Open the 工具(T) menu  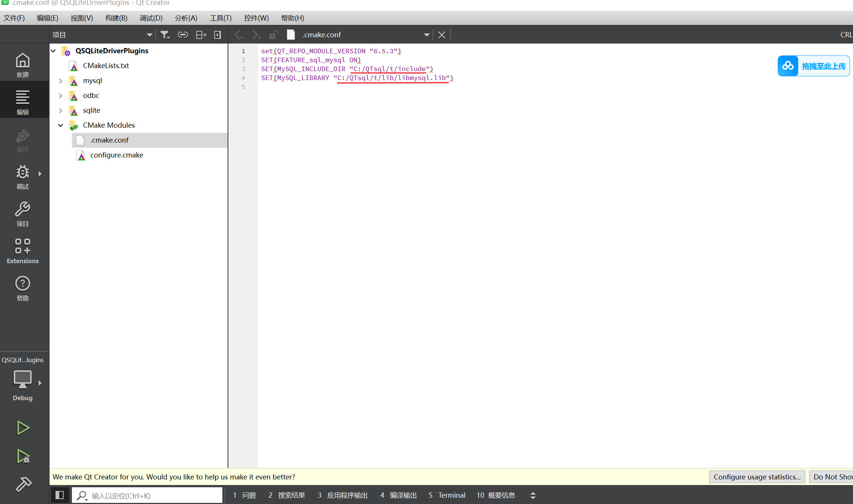pos(221,17)
